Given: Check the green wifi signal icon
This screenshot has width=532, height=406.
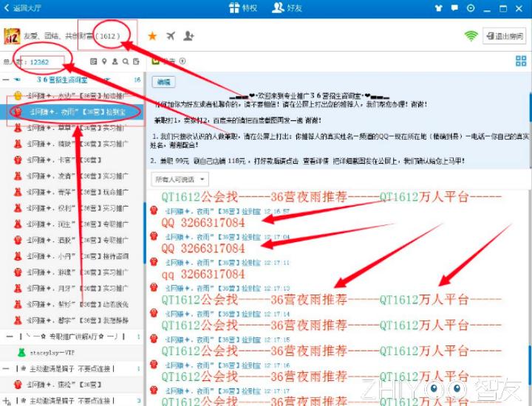Looking at the screenshot, I should click(x=471, y=35).
